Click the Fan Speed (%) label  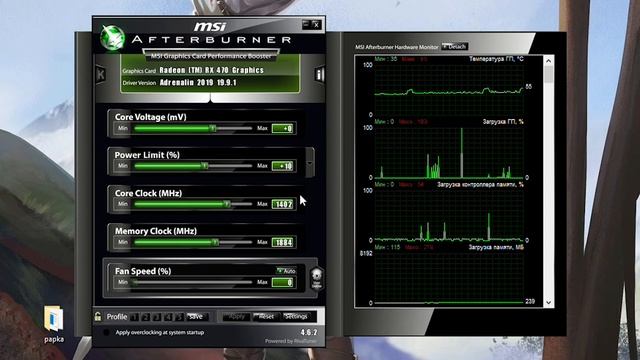tap(143, 271)
